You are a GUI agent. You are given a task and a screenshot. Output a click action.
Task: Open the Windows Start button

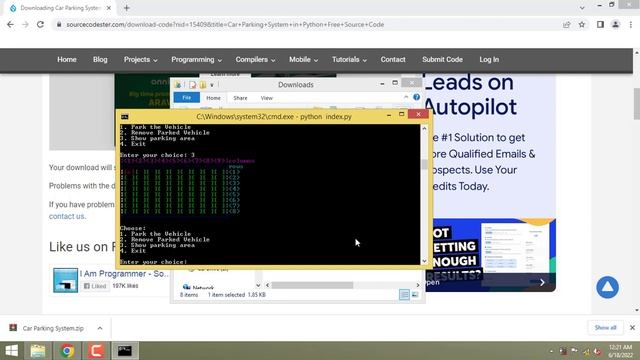coord(11,351)
